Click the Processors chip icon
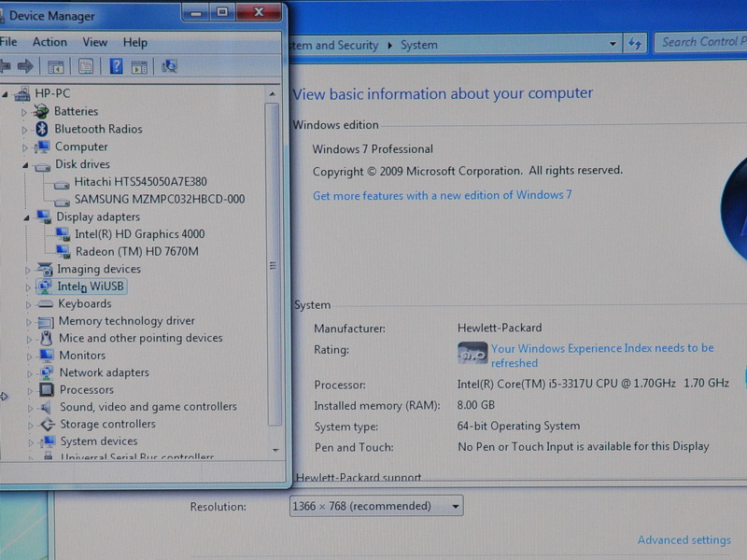 click(46, 389)
